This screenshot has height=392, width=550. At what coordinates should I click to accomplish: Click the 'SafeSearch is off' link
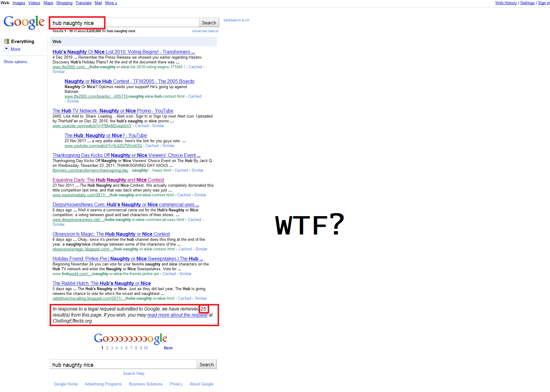tap(236, 20)
